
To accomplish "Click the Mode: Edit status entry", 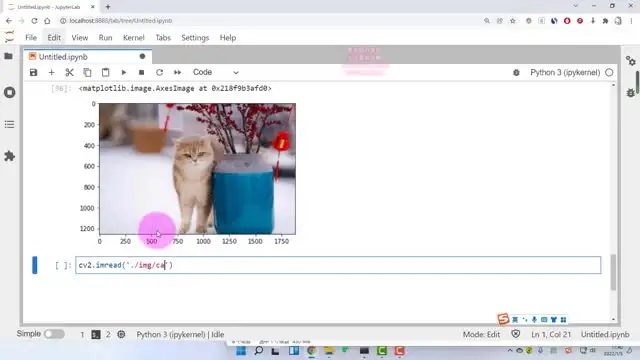I will [x=481, y=334].
